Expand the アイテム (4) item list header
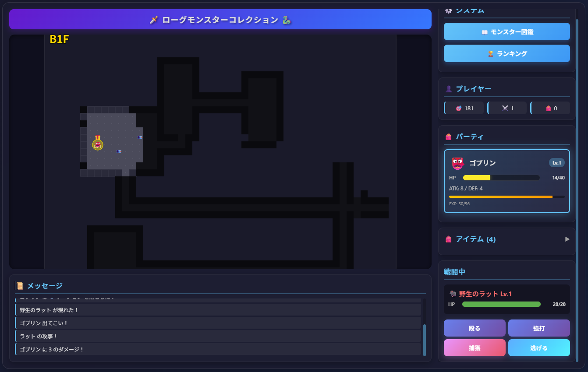This screenshot has height=372, width=588. click(x=476, y=239)
